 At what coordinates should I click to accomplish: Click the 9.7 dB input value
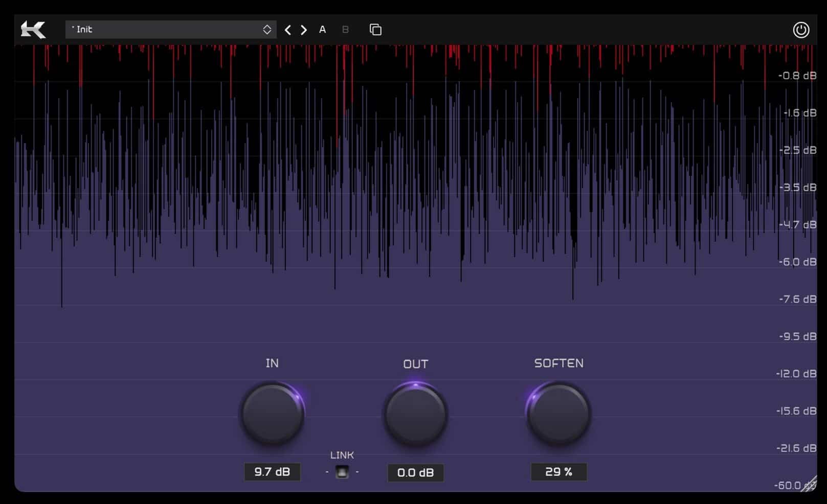point(272,472)
